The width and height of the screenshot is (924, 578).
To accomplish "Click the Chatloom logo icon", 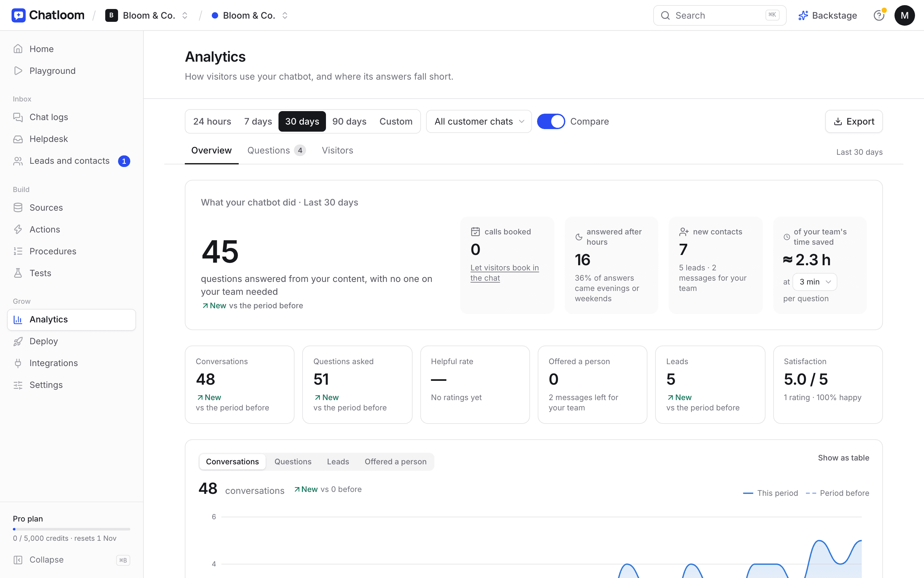I will (18, 15).
